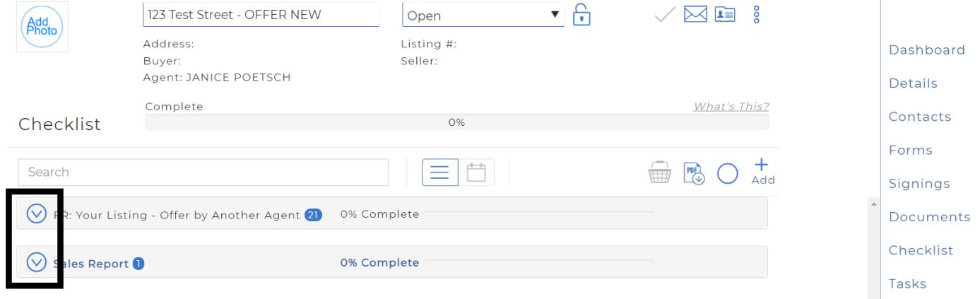Download the checklist as a PDF
980x299 pixels.
(695, 173)
